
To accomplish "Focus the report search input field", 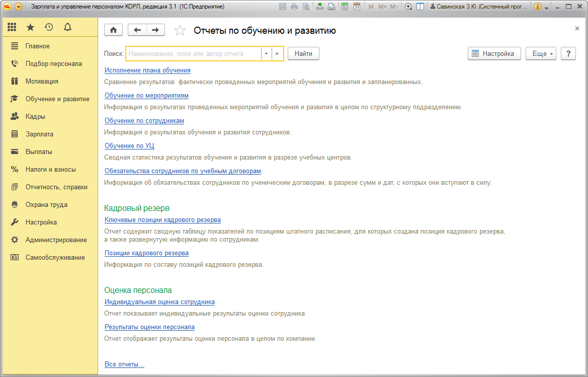I will coord(194,54).
